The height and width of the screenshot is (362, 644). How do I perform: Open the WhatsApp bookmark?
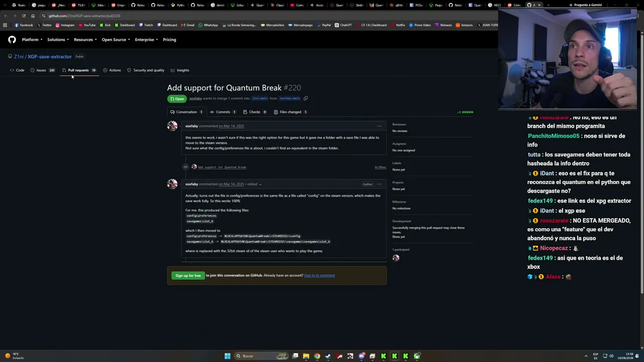tap(208, 25)
